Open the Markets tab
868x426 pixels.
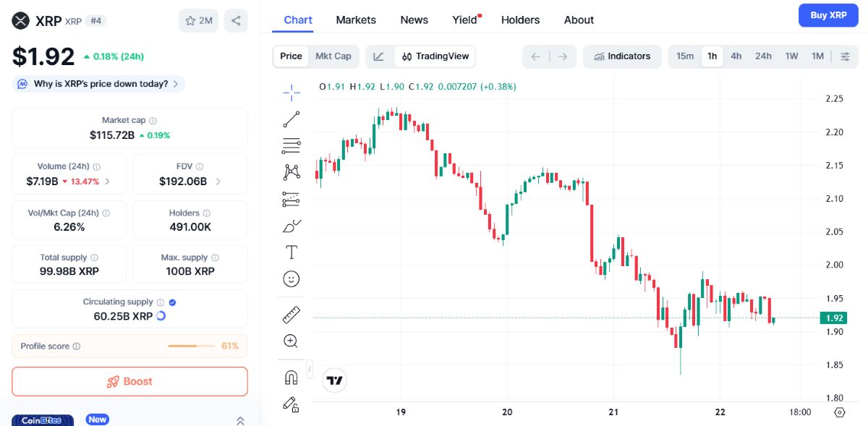[356, 20]
